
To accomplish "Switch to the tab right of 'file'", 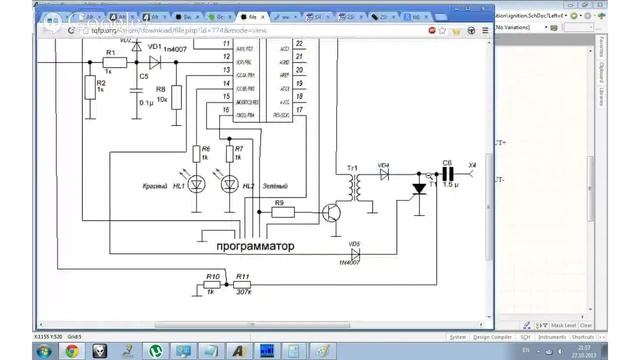I will click(285, 17).
